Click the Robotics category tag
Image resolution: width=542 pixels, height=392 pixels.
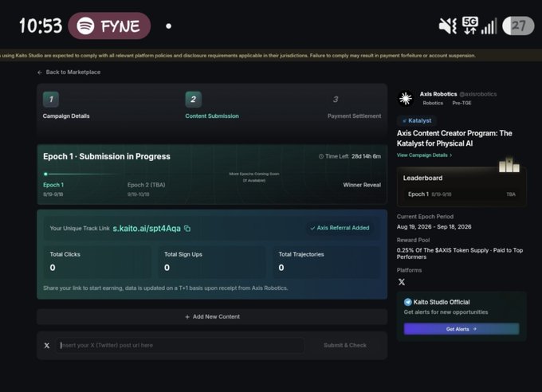click(433, 103)
